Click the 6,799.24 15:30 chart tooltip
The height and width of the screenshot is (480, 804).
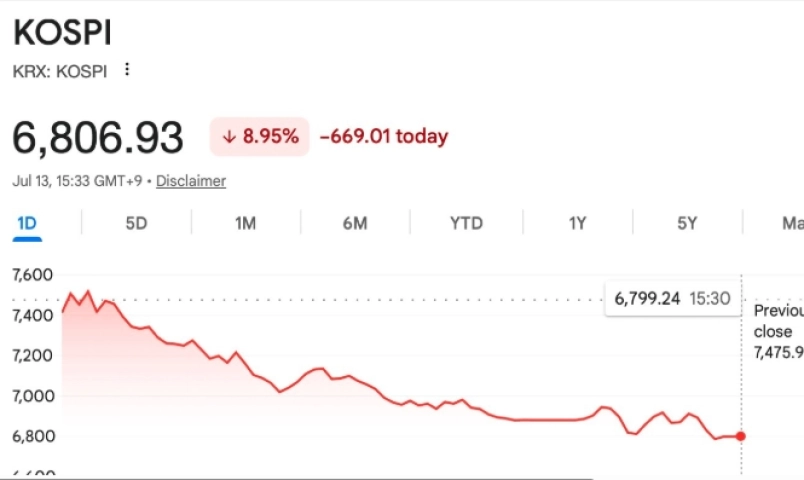[672, 298]
